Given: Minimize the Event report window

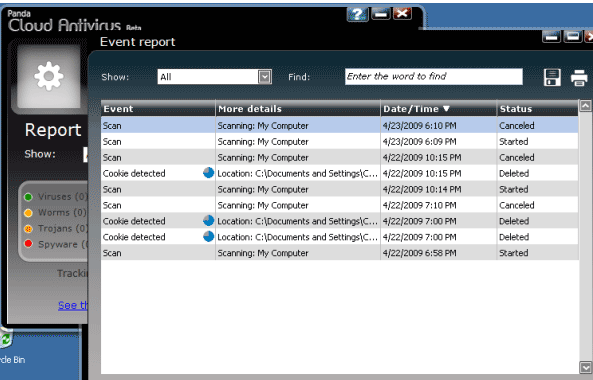Looking at the screenshot, I should coord(551,37).
